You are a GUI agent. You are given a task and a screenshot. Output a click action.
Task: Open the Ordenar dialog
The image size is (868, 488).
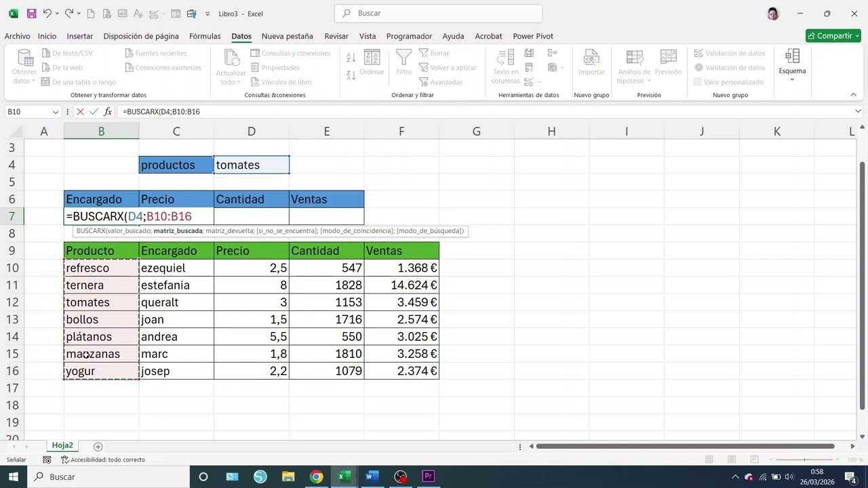(x=372, y=62)
